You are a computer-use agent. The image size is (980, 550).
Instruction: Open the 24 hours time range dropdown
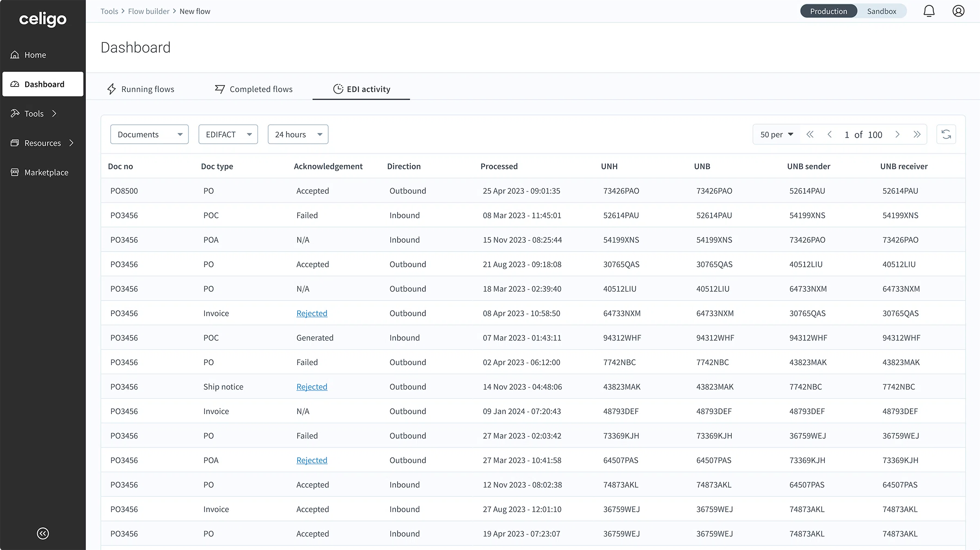[298, 134]
